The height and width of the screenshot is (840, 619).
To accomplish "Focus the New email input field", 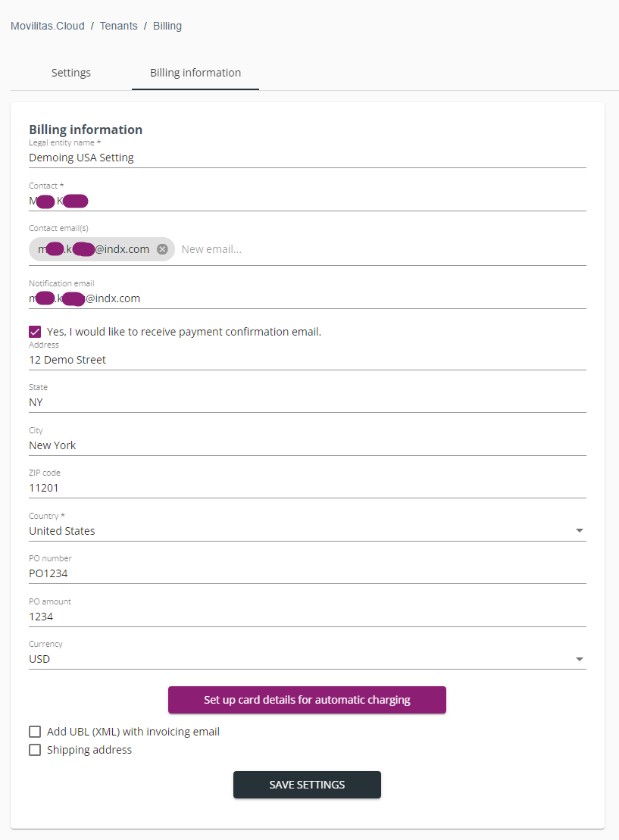I will 379,249.
